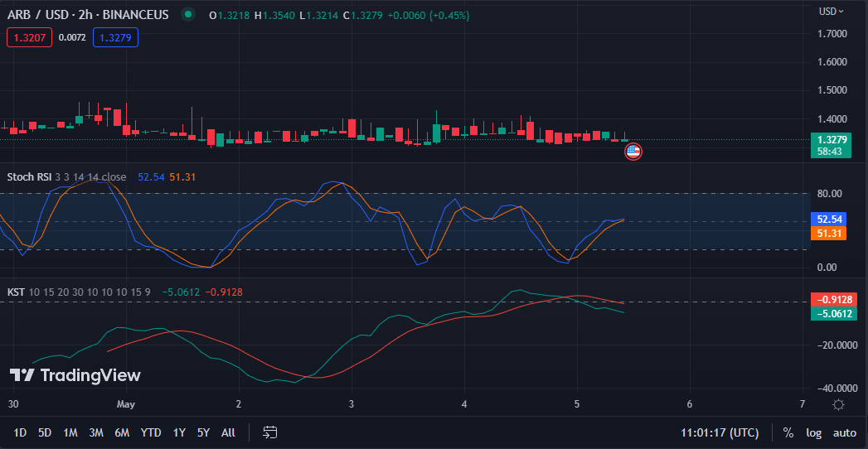Show the All time range
868x449 pixels.
tap(228, 432)
